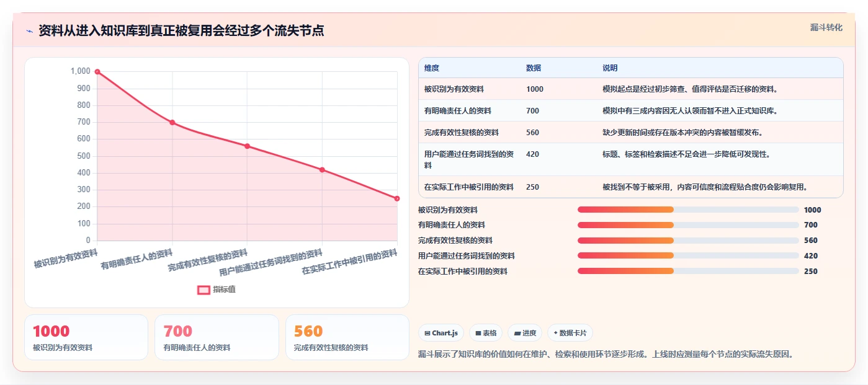Click the 说明 column header
Image resolution: width=868 pixels, height=385 pixels.
(610, 68)
